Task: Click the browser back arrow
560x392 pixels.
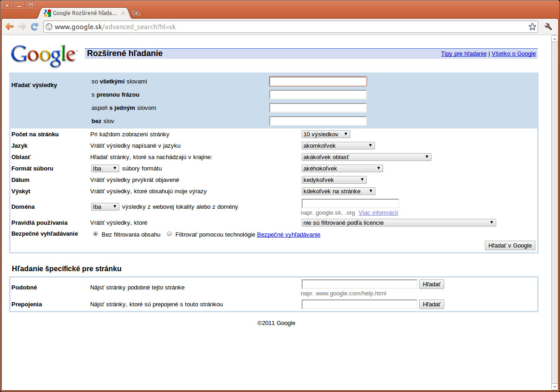Action: (10, 26)
